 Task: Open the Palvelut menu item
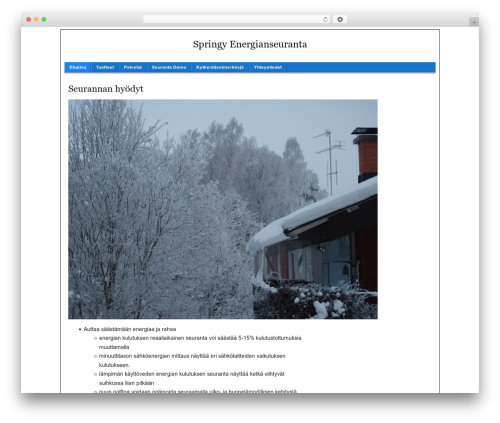pyautogui.click(x=133, y=67)
